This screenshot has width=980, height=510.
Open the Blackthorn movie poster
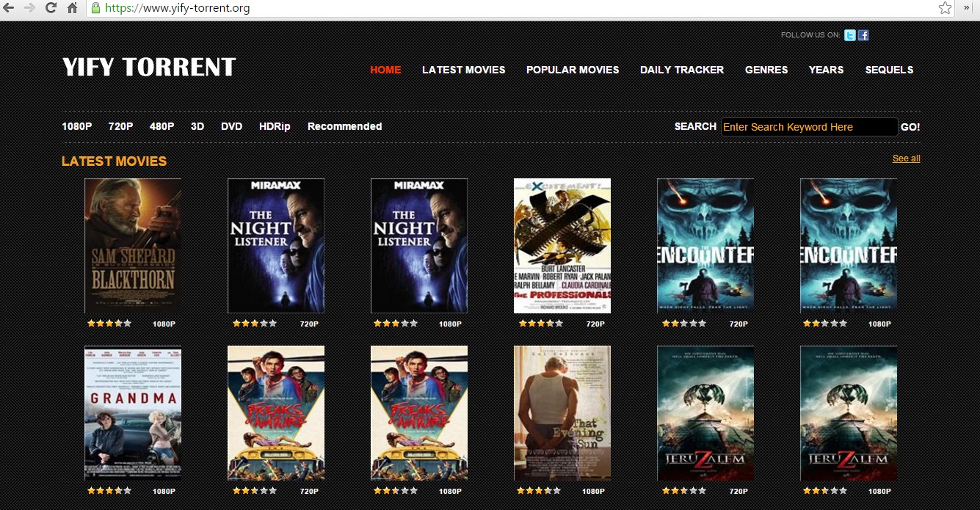pyautogui.click(x=133, y=246)
